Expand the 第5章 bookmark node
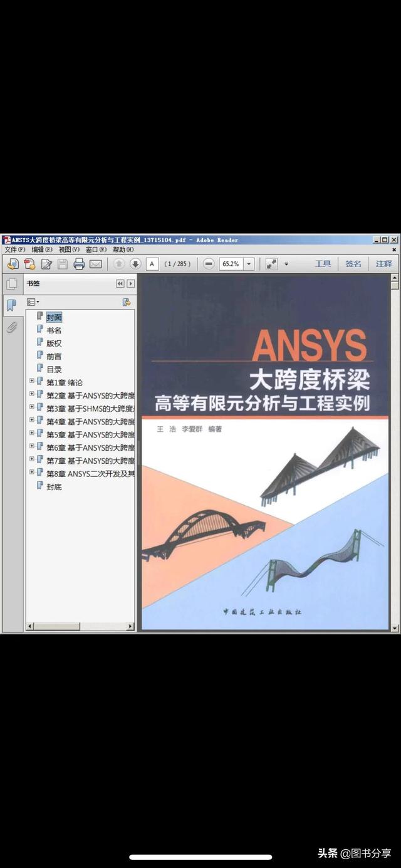401x868 pixels. tap(32, 433)
